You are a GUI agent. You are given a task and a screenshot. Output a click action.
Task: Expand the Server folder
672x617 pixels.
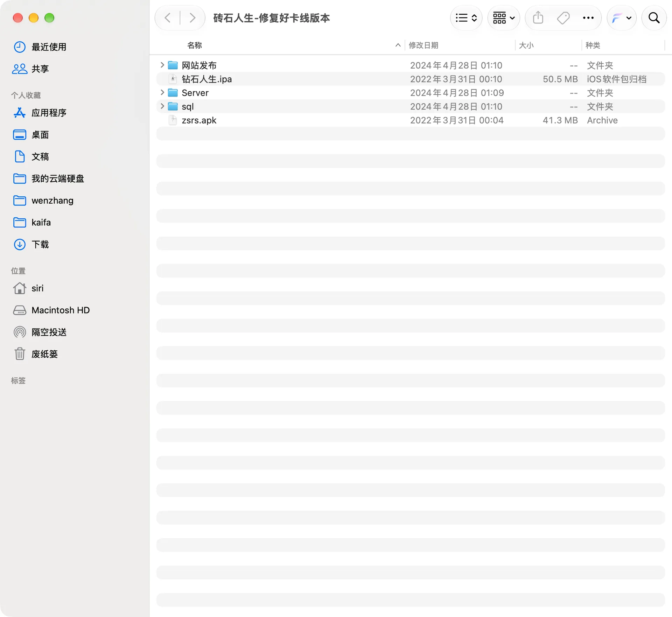point(162,92)
